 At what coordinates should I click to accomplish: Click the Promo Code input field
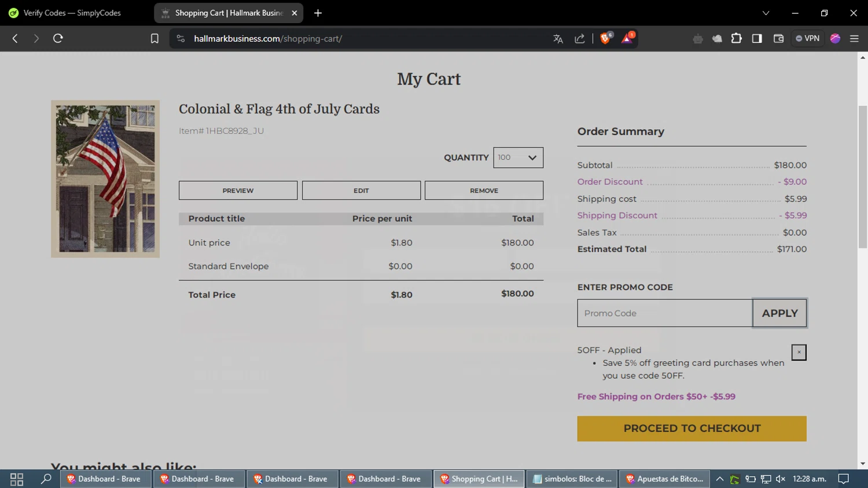pyautogui.click(x=665, y=313)
